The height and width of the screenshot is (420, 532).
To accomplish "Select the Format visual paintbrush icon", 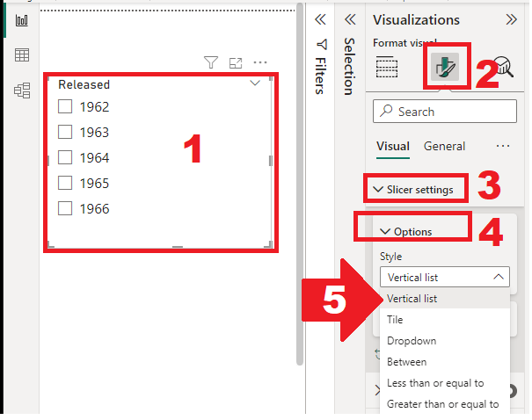I will tap(446, 66).
